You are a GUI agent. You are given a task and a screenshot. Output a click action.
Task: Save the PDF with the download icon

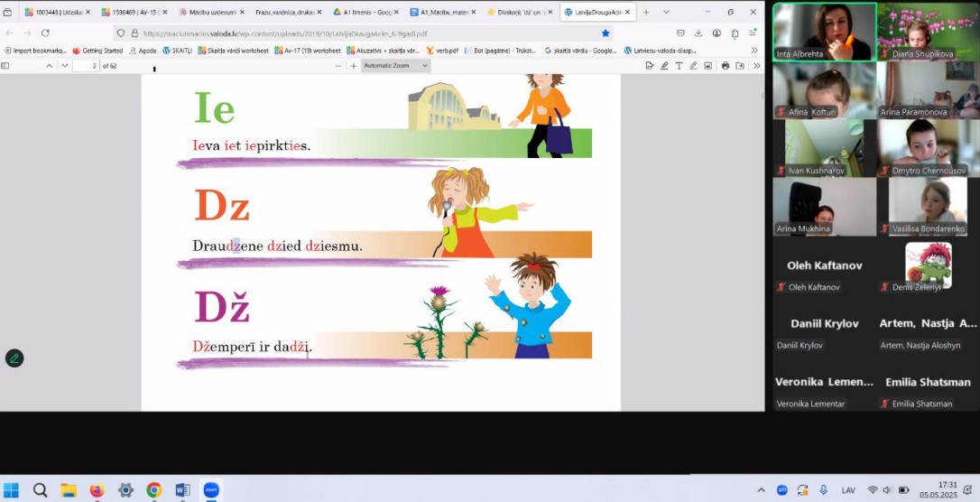coord(740,66)
